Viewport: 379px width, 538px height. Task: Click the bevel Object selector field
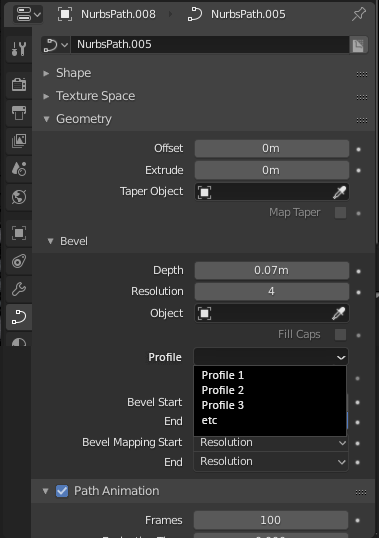263,313
